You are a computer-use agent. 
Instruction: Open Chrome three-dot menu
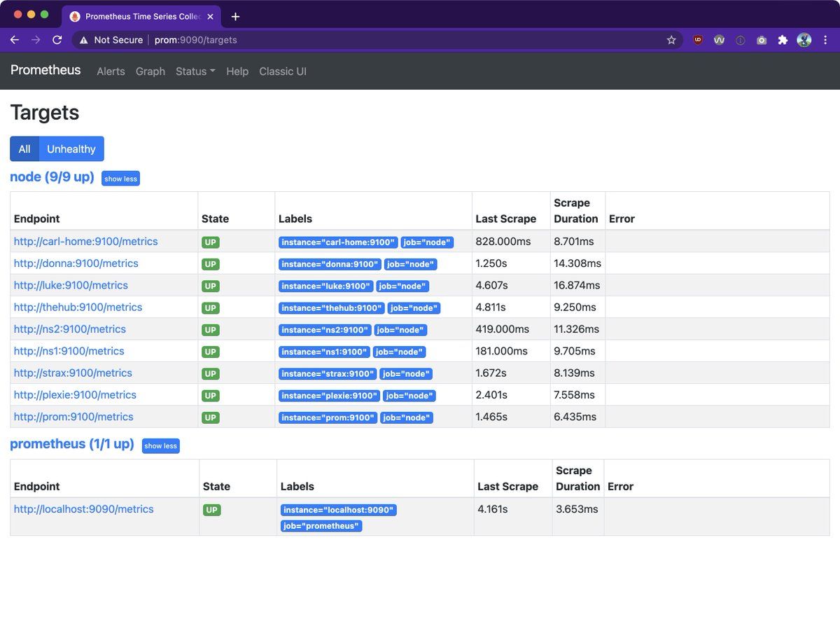coord(826,40)
